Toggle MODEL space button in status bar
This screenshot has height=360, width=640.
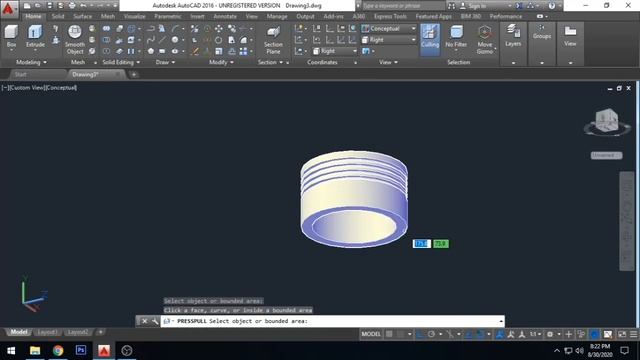pyautogui.click(x=371, y=334)
